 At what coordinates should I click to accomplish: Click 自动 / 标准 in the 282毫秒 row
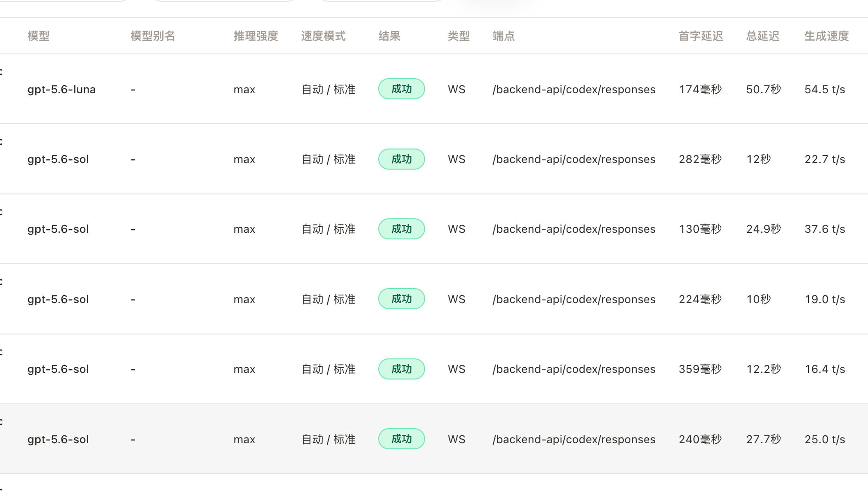click(328, 159)
